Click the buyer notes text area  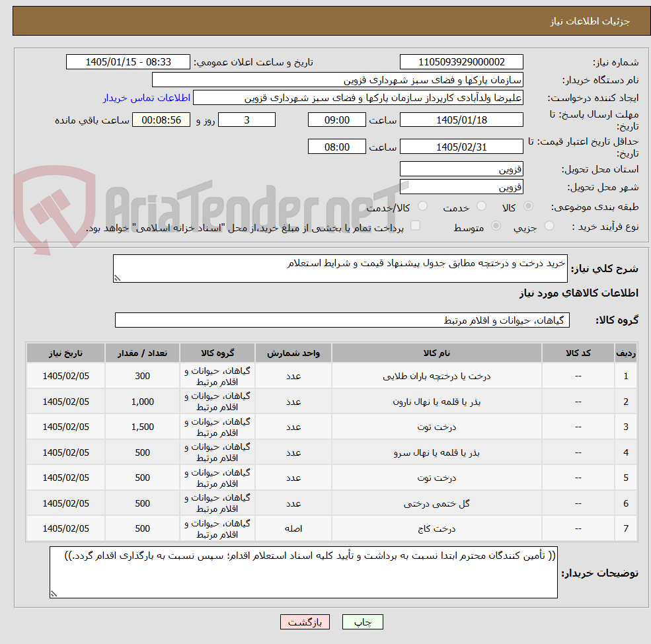coord(303,572)
